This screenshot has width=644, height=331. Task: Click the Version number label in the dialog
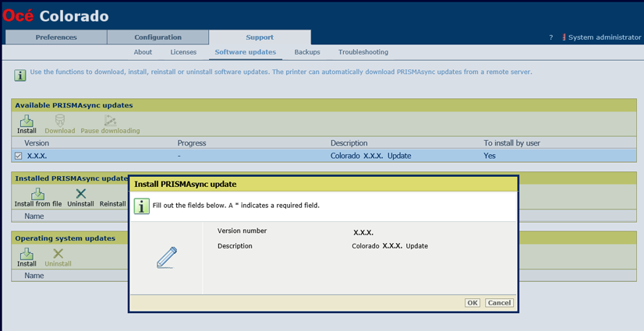(242, 231)
